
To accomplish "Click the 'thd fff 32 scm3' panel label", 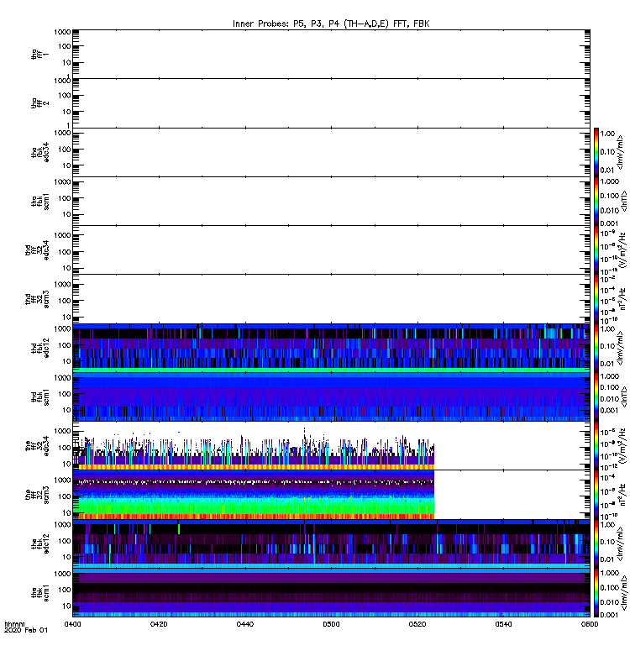I will pyautogui.click(x=37, y=299).
